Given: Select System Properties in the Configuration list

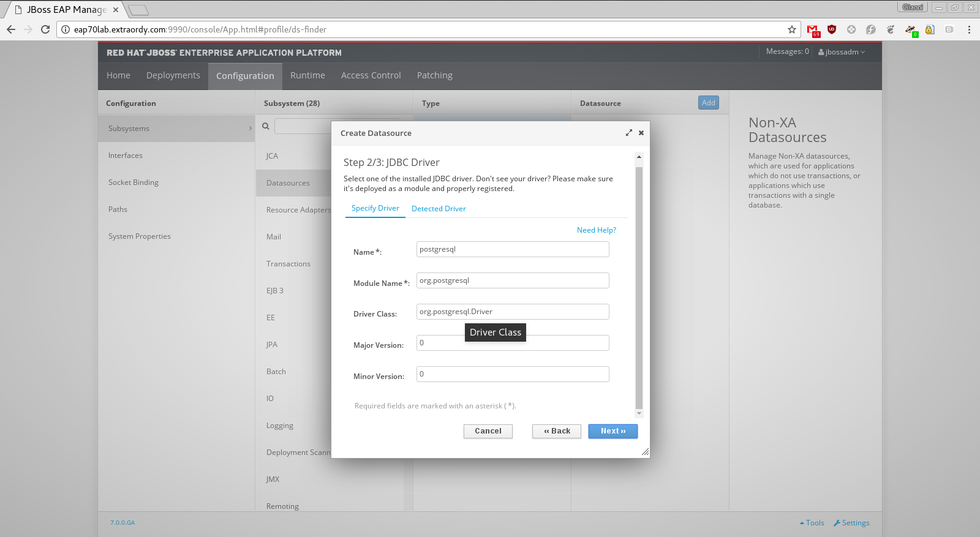Looking at the screenshot, I should coord(176,236).
